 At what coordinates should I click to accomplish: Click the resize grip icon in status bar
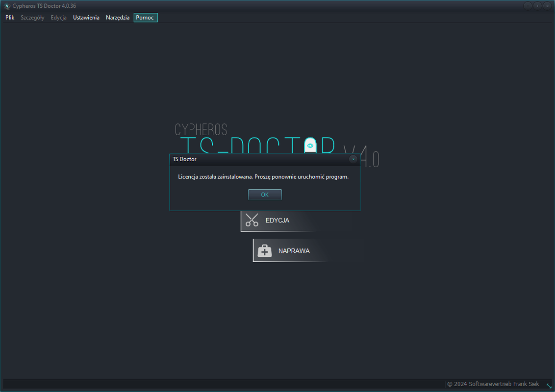pos(549,385)
